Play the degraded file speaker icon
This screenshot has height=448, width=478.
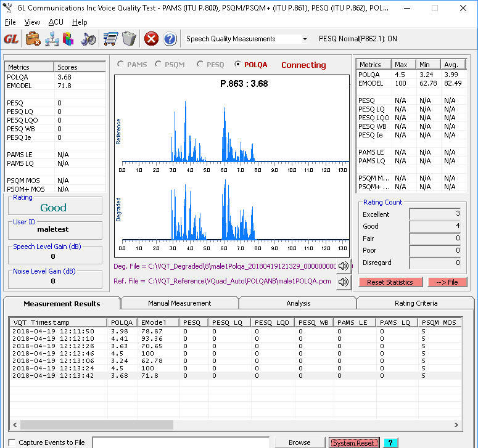click(x=344, y=266)
